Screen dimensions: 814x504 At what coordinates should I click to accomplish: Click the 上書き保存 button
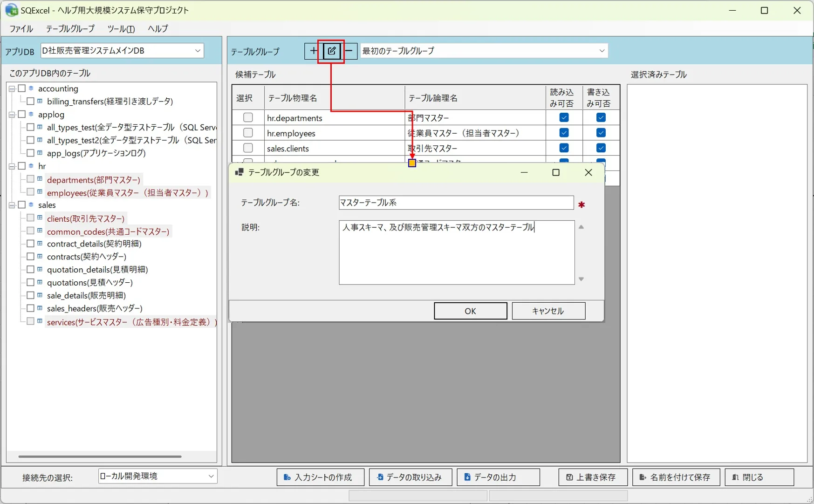pos(593,477)
